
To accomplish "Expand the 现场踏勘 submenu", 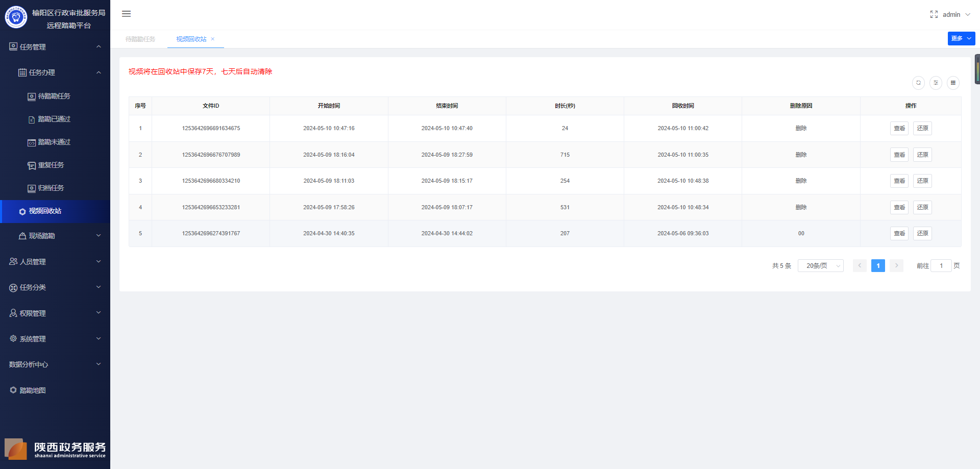I will pos(55,236).
